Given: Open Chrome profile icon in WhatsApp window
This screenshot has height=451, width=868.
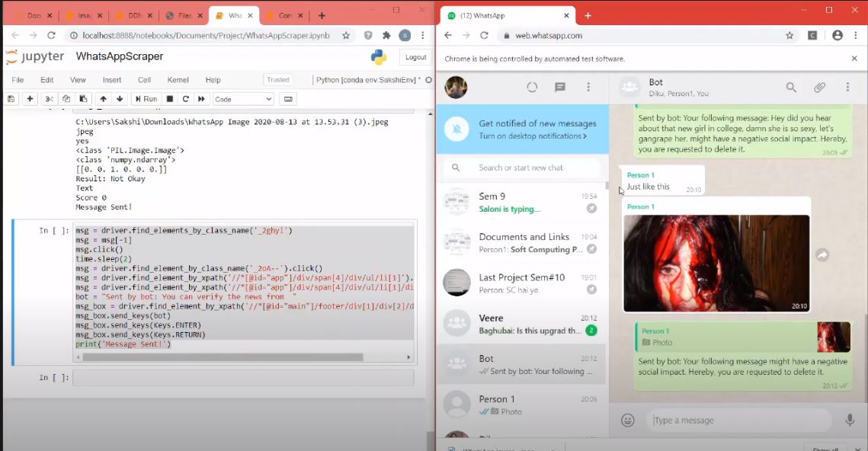Looking at the screenshot, I should (837, 35).
